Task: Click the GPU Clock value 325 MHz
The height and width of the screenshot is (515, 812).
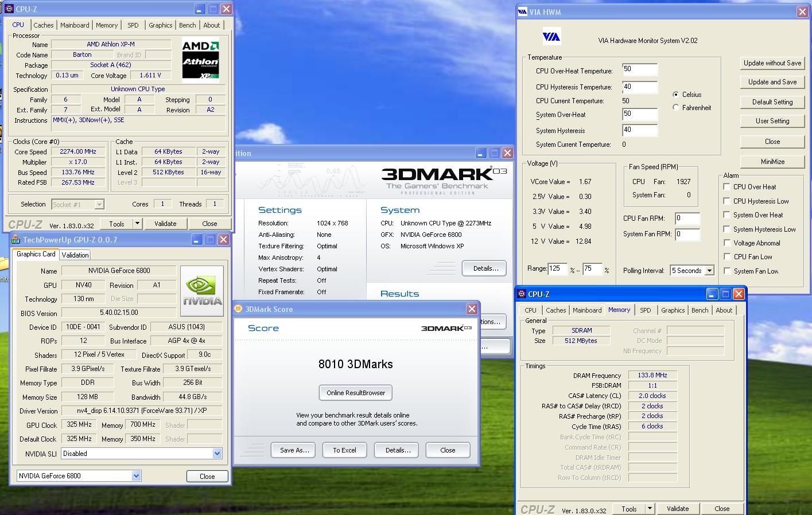Action: point(79,425)
